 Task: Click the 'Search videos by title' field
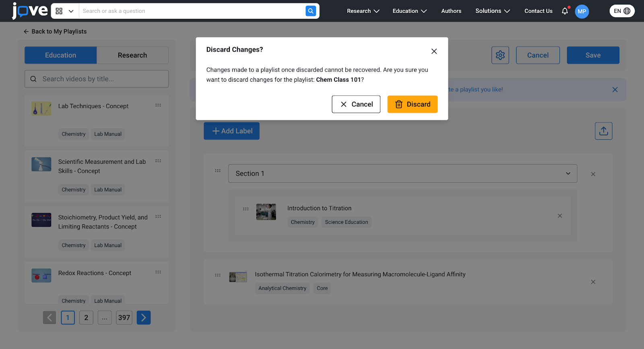click(97, 79)
